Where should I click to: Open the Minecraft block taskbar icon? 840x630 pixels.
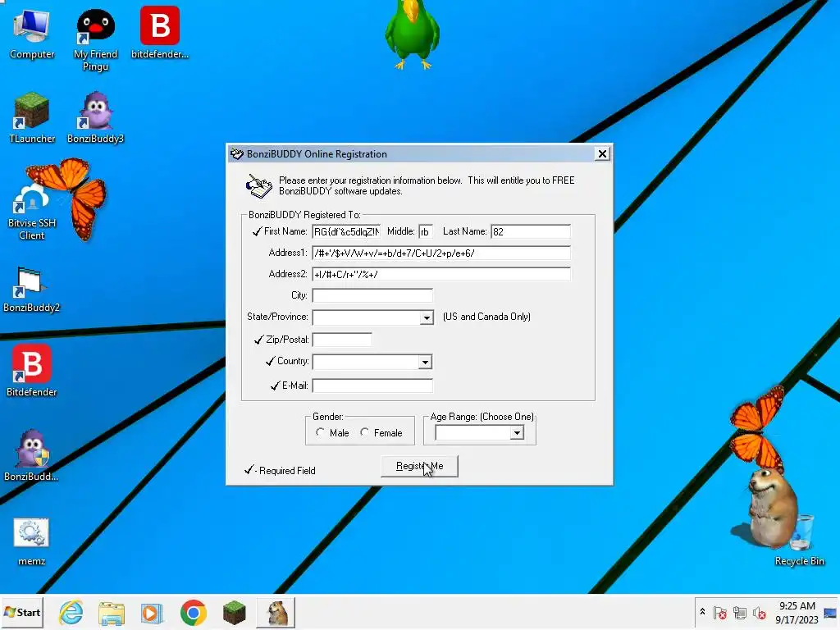(x=234, y=613)
